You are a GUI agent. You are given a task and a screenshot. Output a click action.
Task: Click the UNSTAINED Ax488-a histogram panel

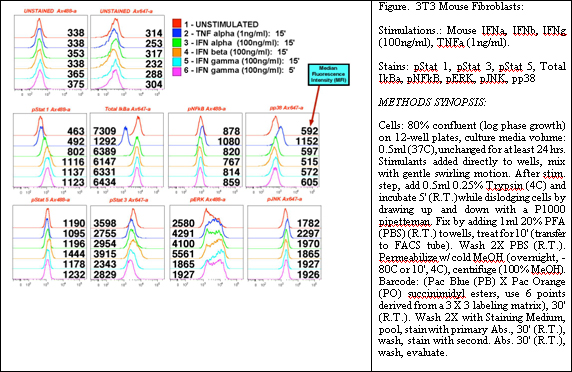tap(51, 53)
